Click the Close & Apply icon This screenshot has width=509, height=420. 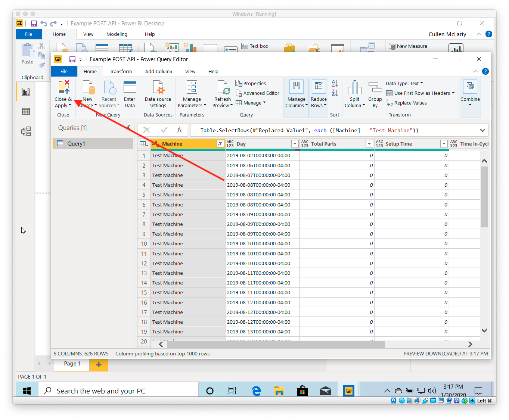coord(63,87)
